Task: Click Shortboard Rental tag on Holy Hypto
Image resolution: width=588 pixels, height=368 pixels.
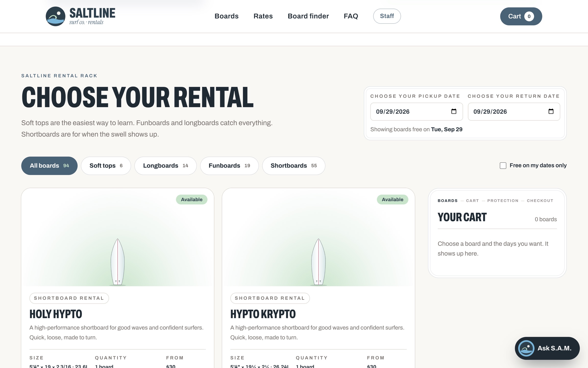Action: (69, 298)
